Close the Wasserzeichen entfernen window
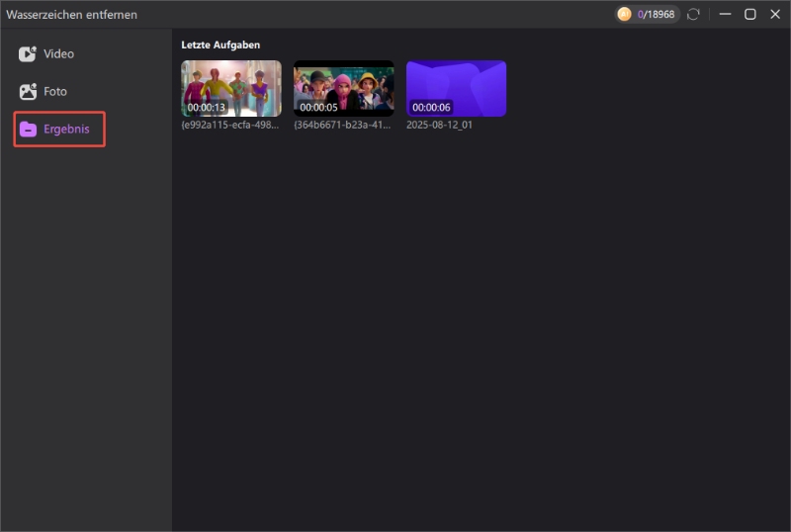 pyautogui.click(x=774, y=14)
